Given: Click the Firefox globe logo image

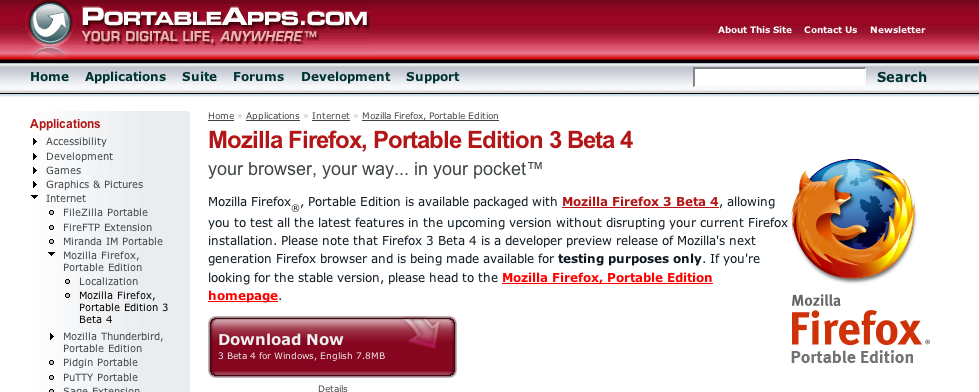Looking at the screenshot, I should [x=854, y=218].
